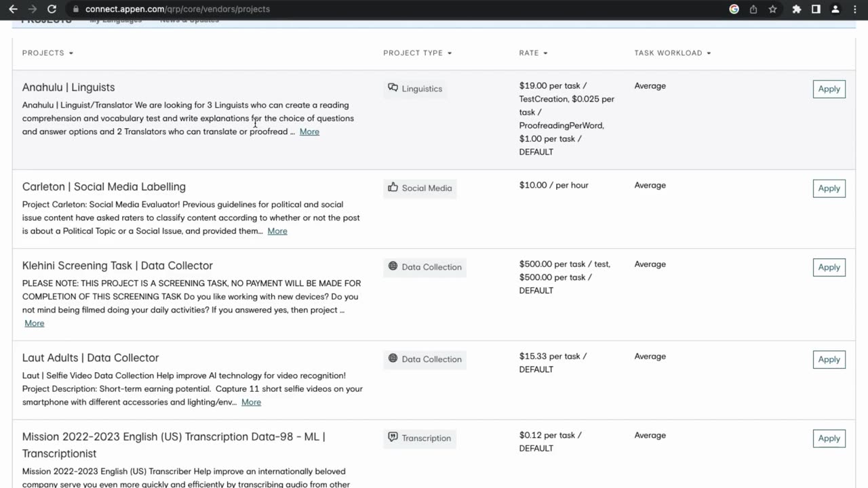The width and height of the screenshot is (868, 488).
Task: Apply to the Klehini Screening Task
Action: tap(829, 267)
